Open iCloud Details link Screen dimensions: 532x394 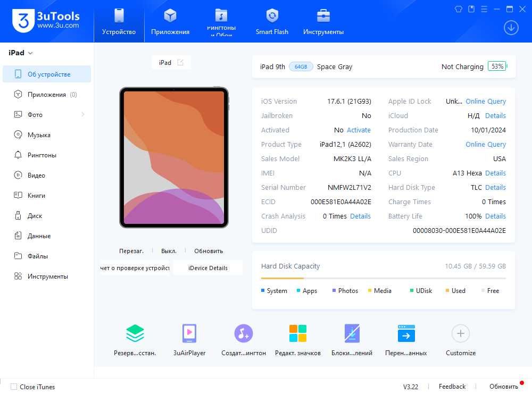click(x=495, y=115)
